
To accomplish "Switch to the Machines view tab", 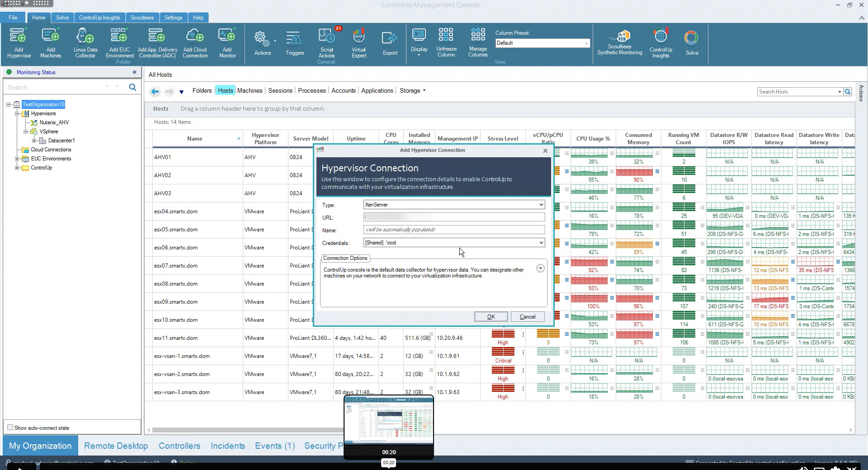I will pos(250,90).
